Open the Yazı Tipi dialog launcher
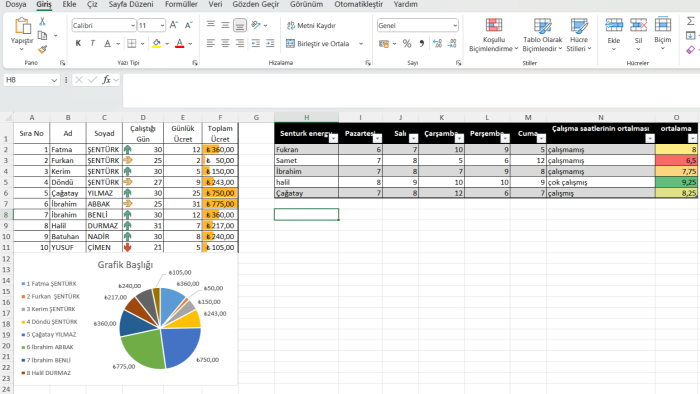Image resolution: width=700 pixels, height=394 pixels. [x=195, y=63]
